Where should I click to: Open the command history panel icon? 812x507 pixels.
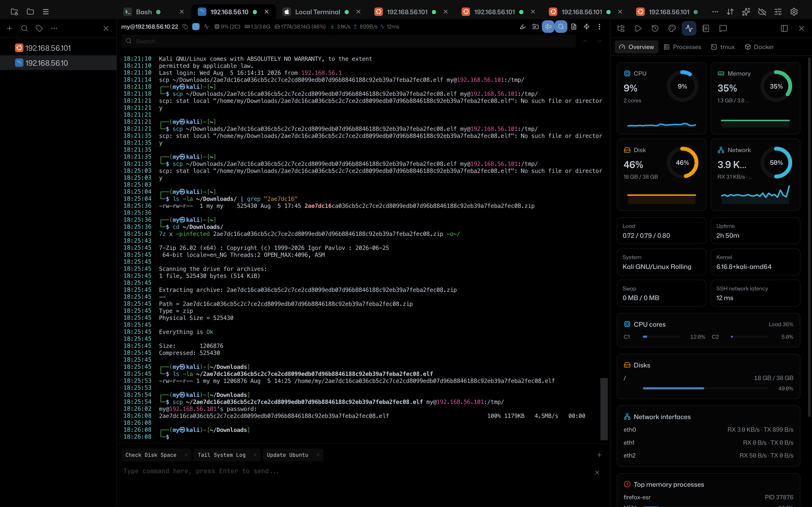655,28
